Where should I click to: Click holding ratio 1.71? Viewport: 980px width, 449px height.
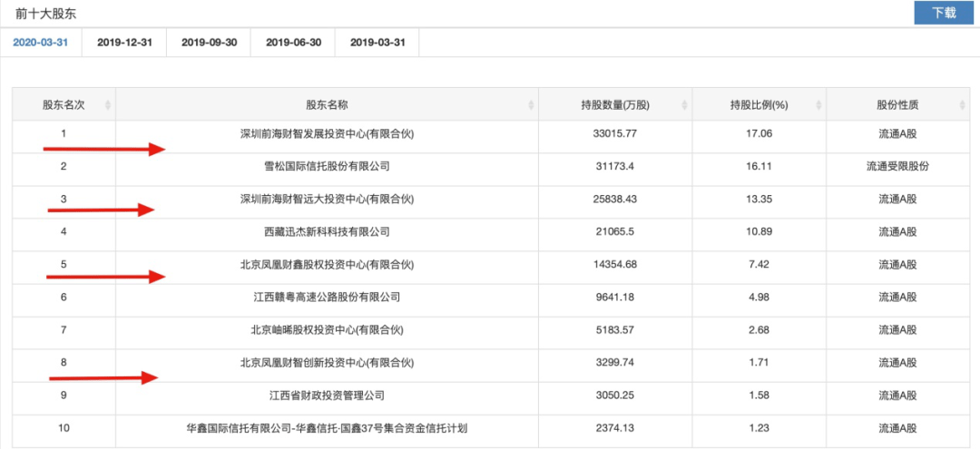[x=759, y=362]
